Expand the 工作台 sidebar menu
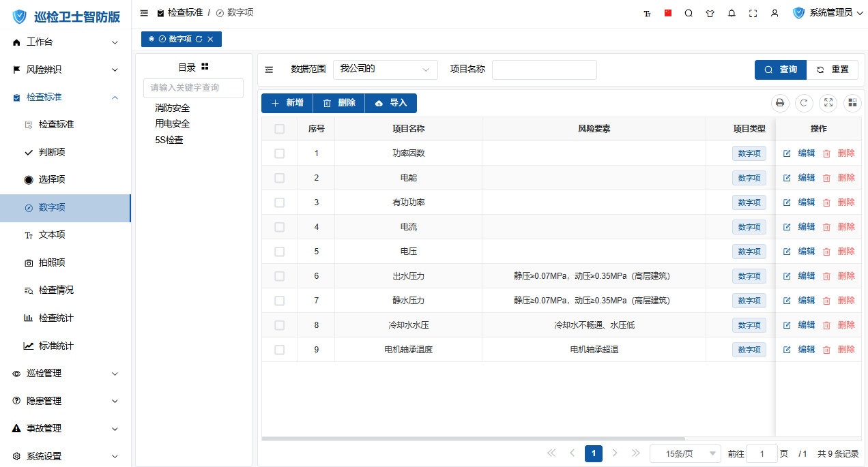 (x=66, y=42)
